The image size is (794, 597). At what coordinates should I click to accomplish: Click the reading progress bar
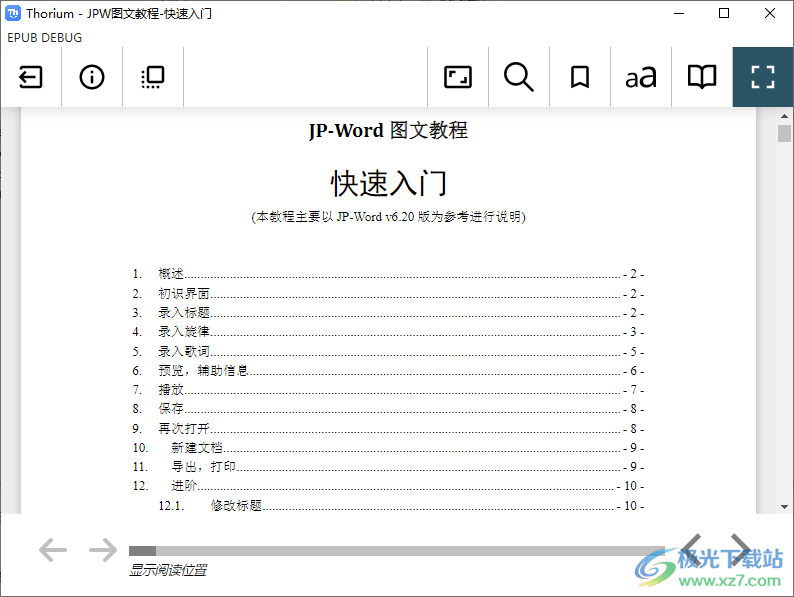[x=396, y=551]
